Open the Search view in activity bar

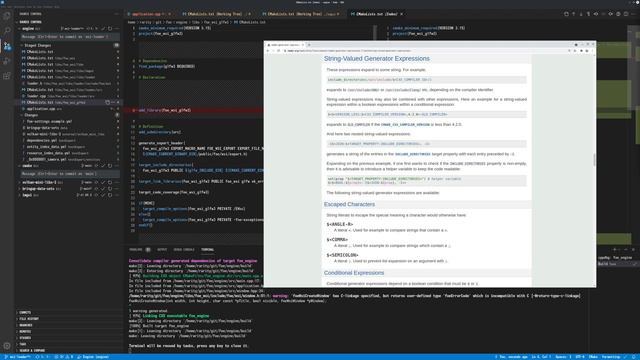7,31
